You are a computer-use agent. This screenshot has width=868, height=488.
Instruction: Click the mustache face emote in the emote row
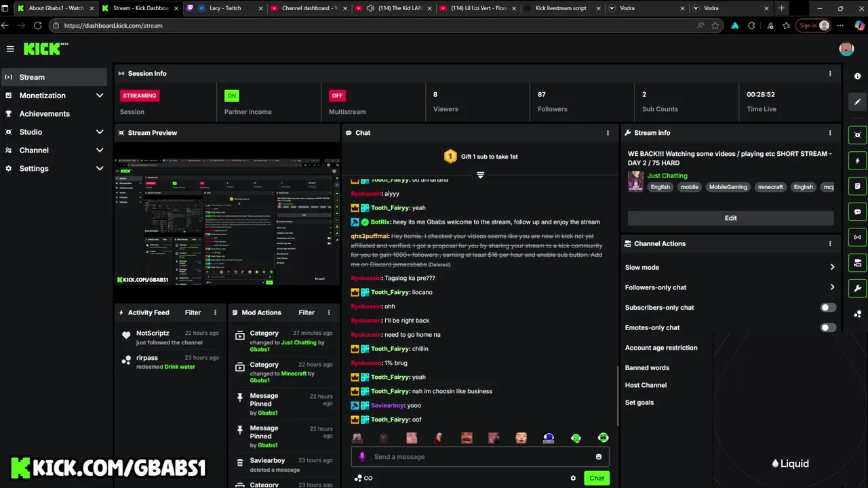point(467,438)
